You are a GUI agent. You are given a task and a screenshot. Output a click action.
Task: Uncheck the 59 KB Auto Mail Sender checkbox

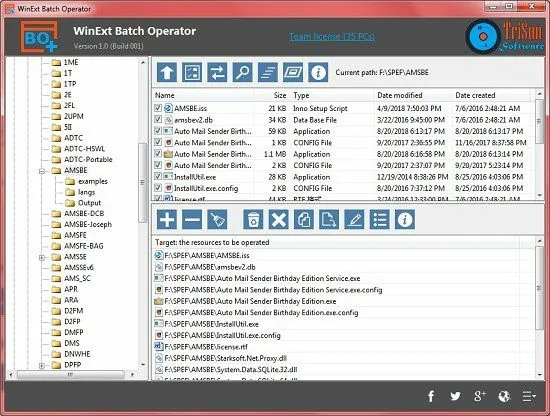[158, 131]
